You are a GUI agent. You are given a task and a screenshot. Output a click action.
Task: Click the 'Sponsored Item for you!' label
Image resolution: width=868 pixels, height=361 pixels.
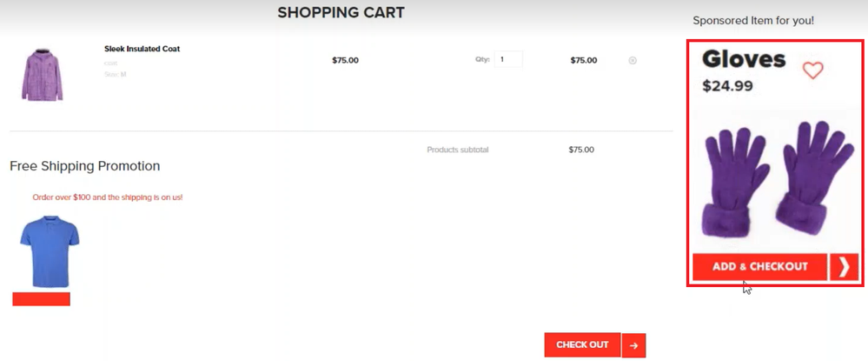[753, 20]
